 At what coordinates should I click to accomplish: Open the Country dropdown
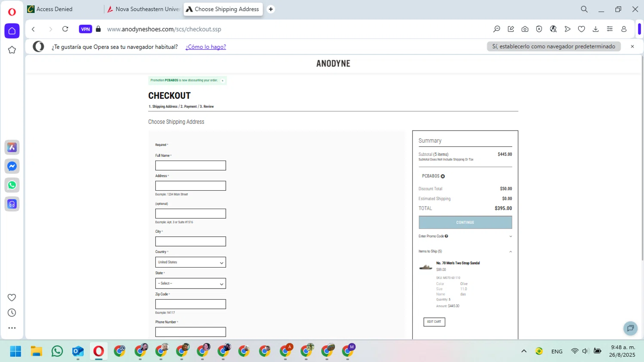click(x=191, y=262)
